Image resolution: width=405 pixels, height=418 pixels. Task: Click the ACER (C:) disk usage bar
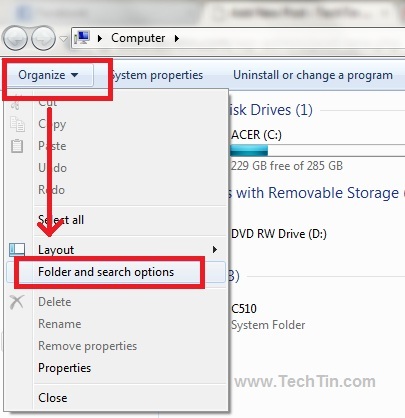tap(317, 151)
